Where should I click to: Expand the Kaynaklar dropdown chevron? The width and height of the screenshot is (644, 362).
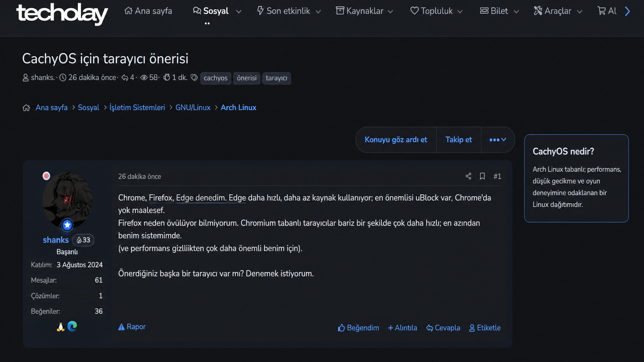click(391, 12)
